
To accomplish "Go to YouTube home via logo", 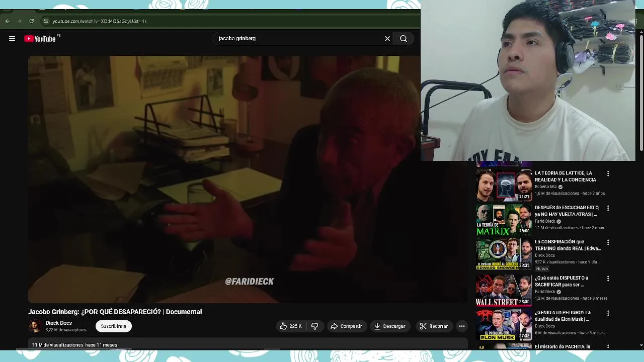I will tap(40, 39).
